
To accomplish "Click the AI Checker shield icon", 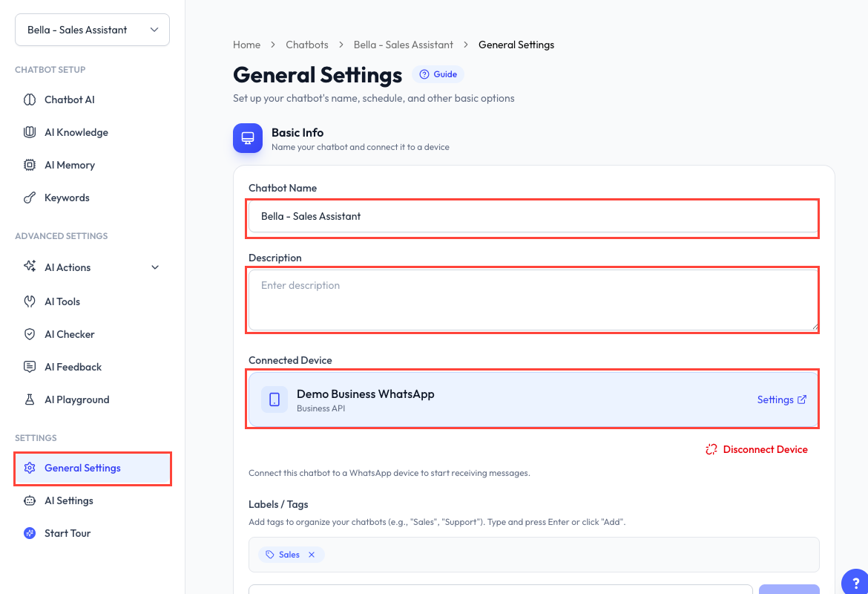I will coord(30,334).
